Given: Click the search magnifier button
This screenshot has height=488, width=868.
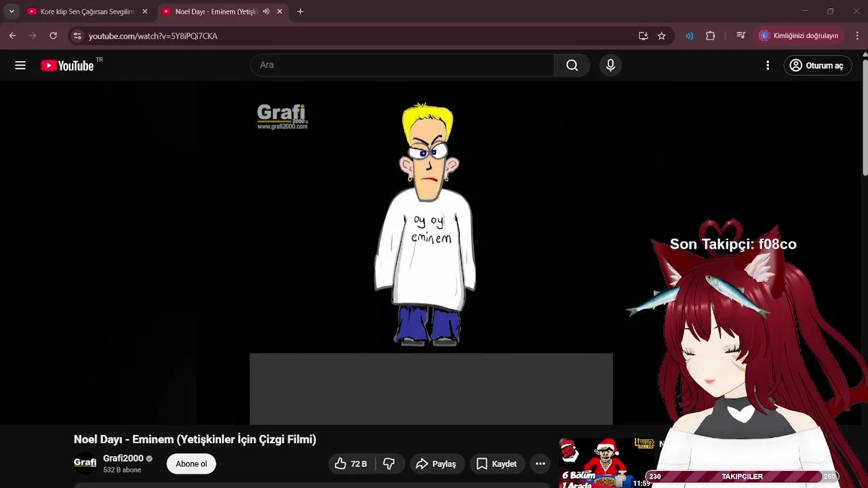Looking at the screenshot, I should [x=572, y=65].
